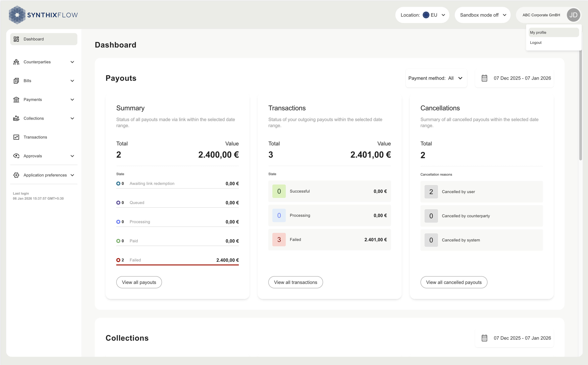Open the Payment method dropdown
The width and height of the screenshot is (588, 365).
pyautogui.click(x=436, y=78)
